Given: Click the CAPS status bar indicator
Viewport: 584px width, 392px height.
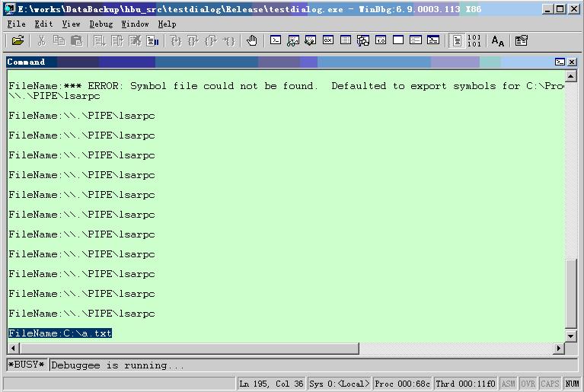Looking at the screenshot, I should [x=550, y=384].
